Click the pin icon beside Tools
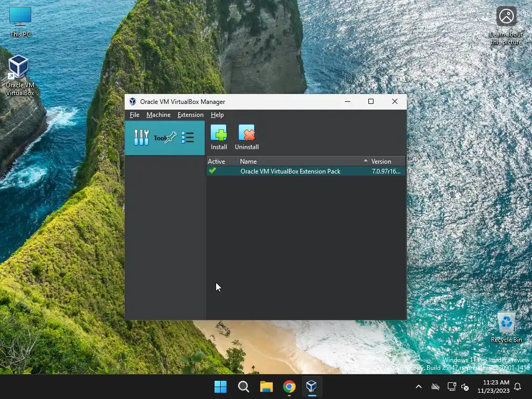This screenshot has height=399, width=532. click(x=171, y=137)
